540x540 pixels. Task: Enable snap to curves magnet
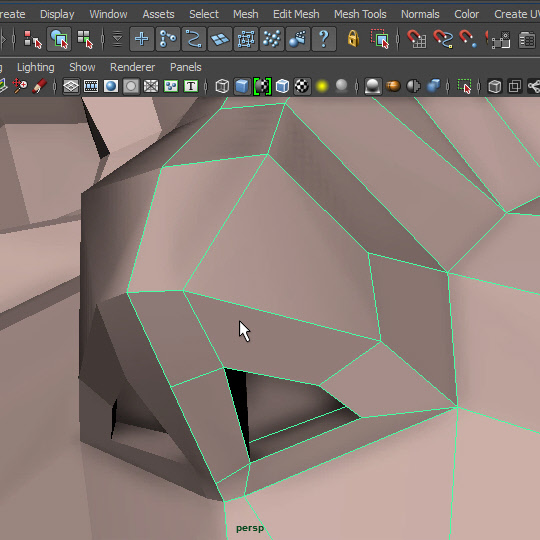coord(443,39)
